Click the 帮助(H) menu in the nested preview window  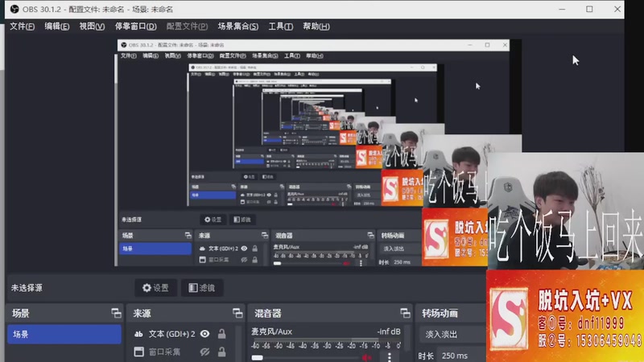[x=315, y=56]
